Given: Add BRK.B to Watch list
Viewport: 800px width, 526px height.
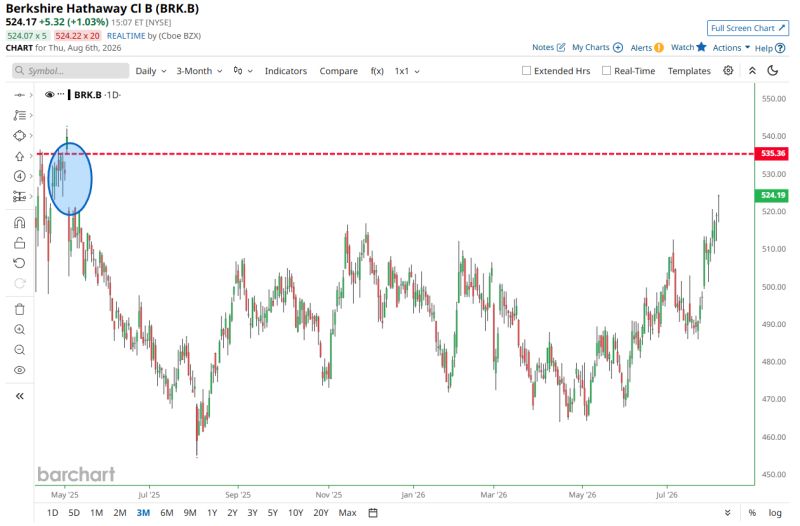Looking at the screenshot, I should (689, 47).
